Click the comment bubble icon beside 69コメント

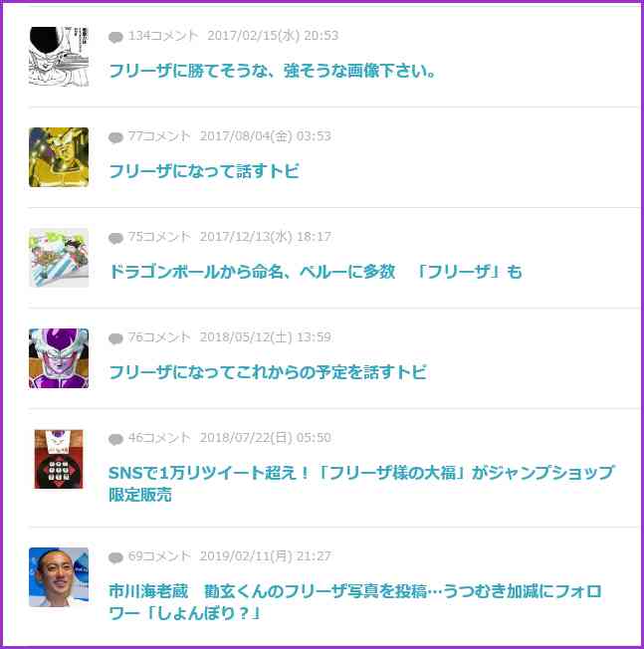115,557
